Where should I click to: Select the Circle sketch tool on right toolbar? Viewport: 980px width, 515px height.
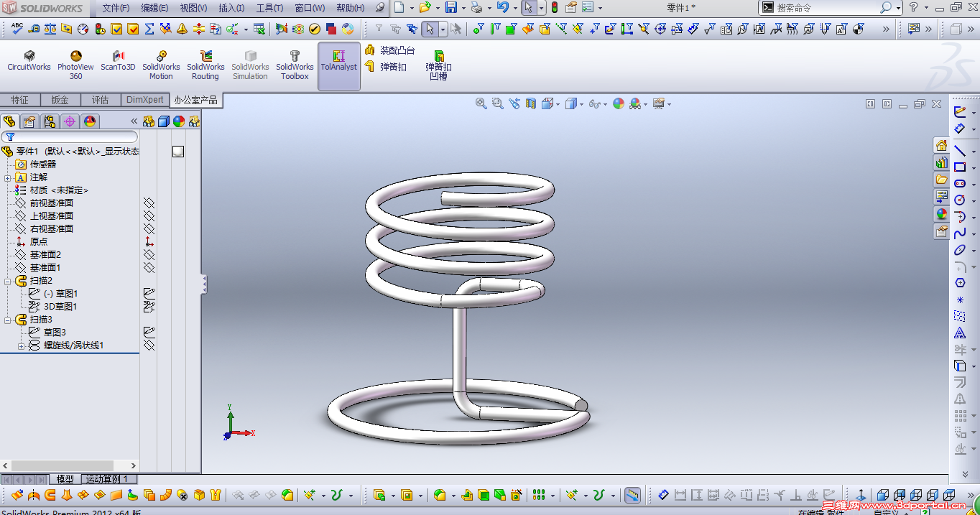coord(960,200)
